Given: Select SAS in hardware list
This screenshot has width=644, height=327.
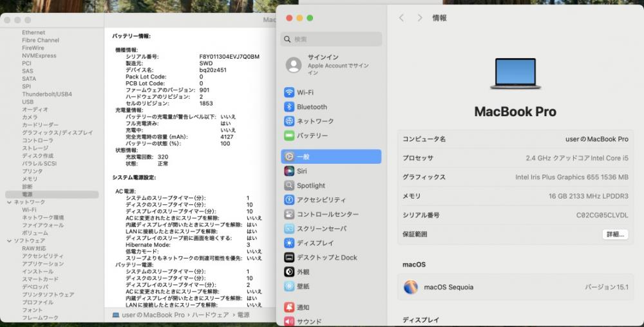Looking at the screenshot, I should 28,71.
